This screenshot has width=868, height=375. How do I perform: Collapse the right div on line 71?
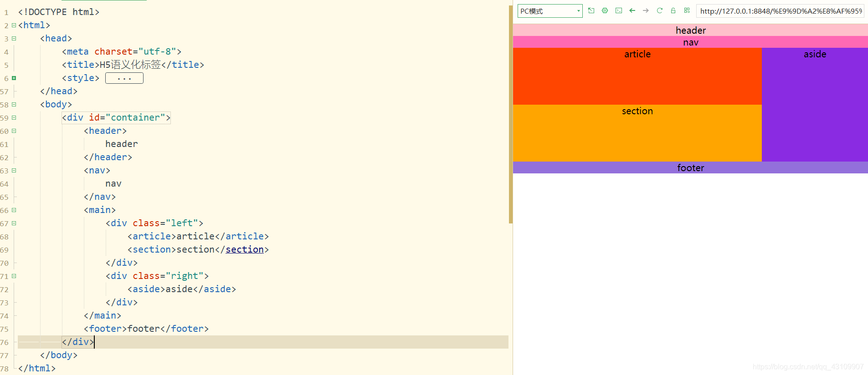14,276
